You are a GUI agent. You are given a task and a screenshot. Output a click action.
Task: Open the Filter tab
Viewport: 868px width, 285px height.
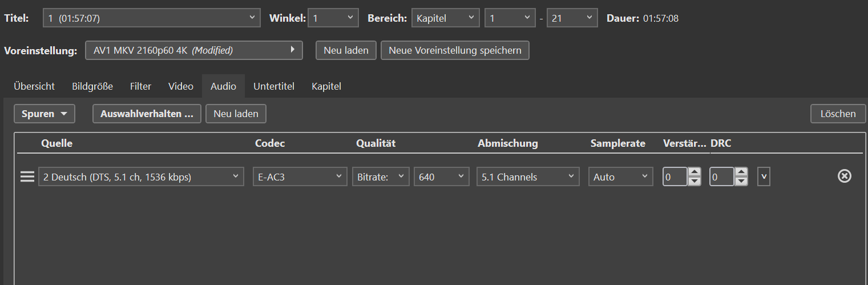click(x=140, y=86)
